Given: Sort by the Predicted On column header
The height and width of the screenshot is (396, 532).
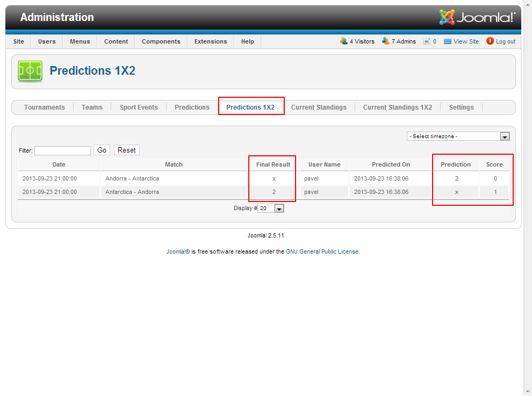Looking at the screenshot, I should 391,164.
